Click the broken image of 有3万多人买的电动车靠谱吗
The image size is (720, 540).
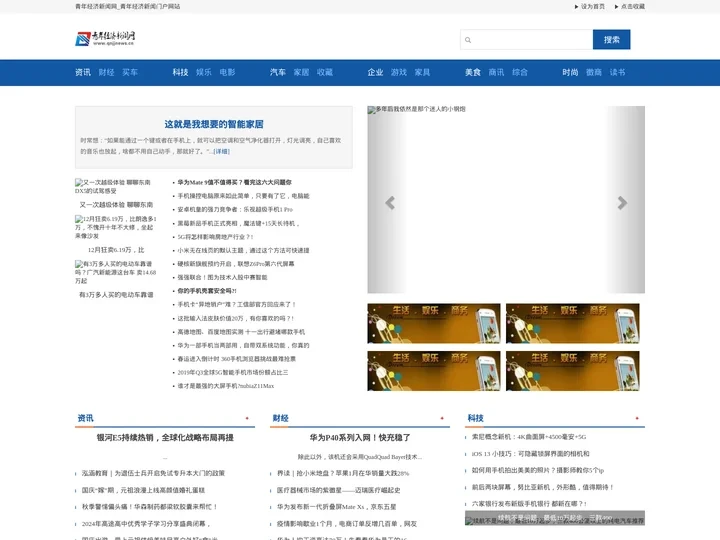pyautogui.click(x=116, y=272)
